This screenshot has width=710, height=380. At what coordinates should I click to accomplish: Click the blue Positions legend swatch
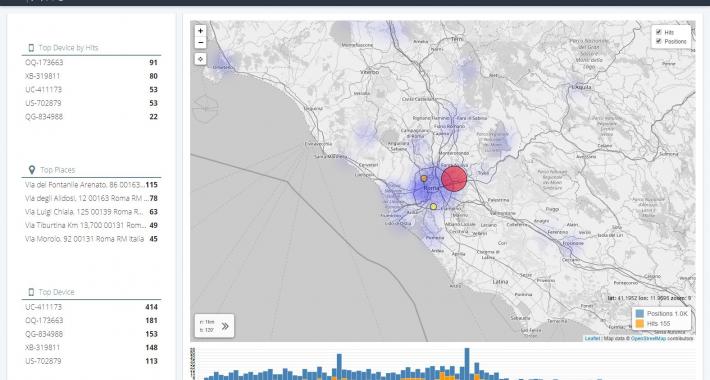(x=640, y=313)
